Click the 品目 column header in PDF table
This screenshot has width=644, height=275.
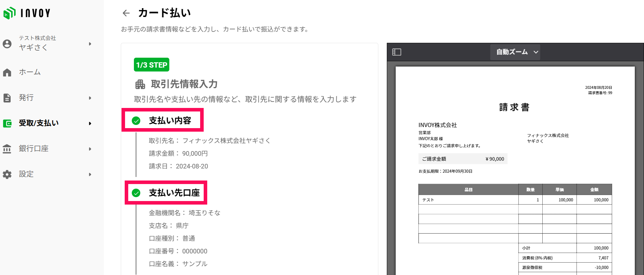pos(468,190)
